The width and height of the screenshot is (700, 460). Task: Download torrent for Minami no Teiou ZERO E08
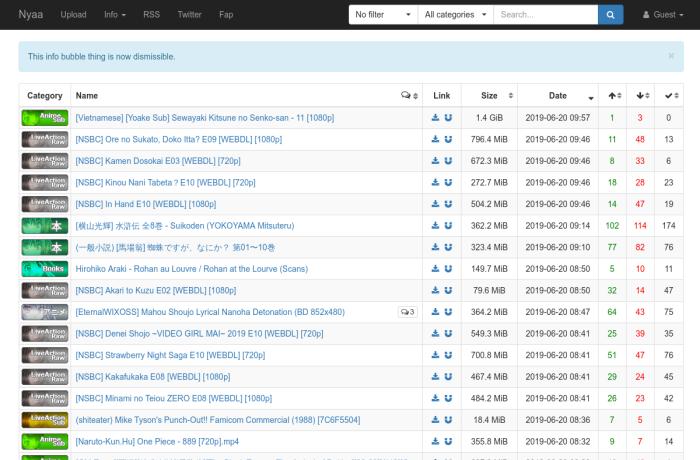[435, 398]
